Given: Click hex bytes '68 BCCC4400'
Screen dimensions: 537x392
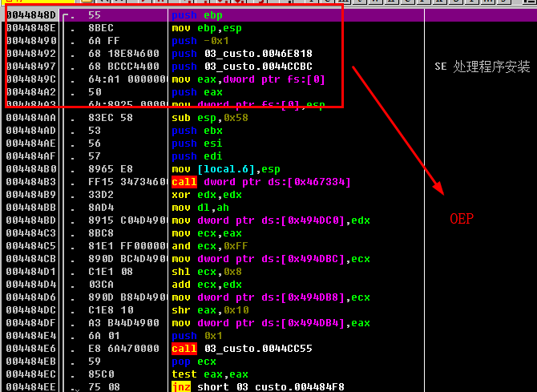Looking at the screenshot, I should [123, 67].
